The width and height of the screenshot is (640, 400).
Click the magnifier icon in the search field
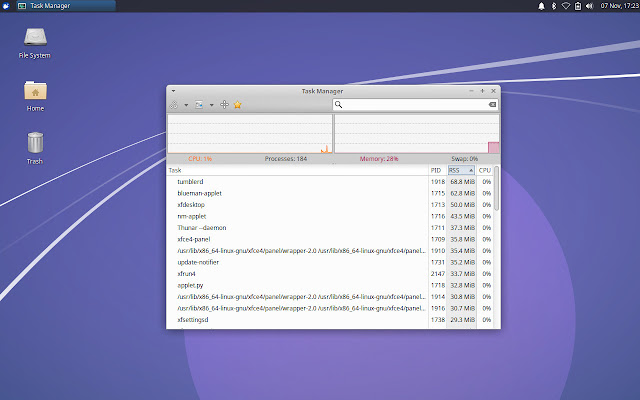338,105
